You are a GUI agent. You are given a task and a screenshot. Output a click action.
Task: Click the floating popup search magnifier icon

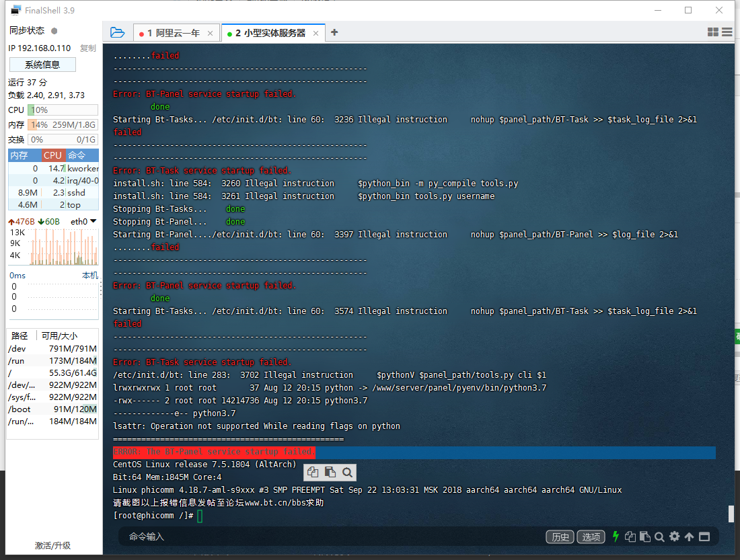(346, 472)
